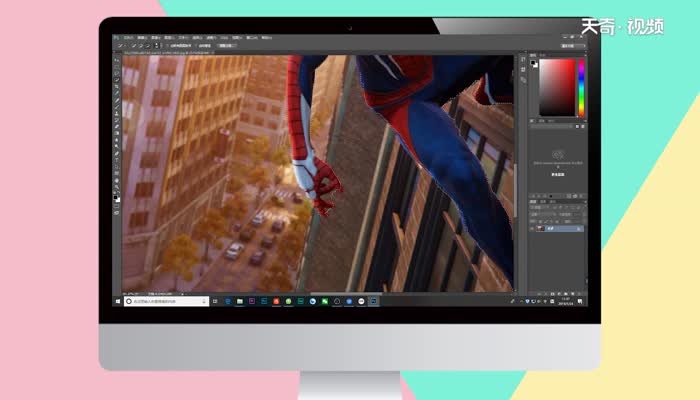
Task: Select the Eraser tool
Action: (x=117, y=127)
